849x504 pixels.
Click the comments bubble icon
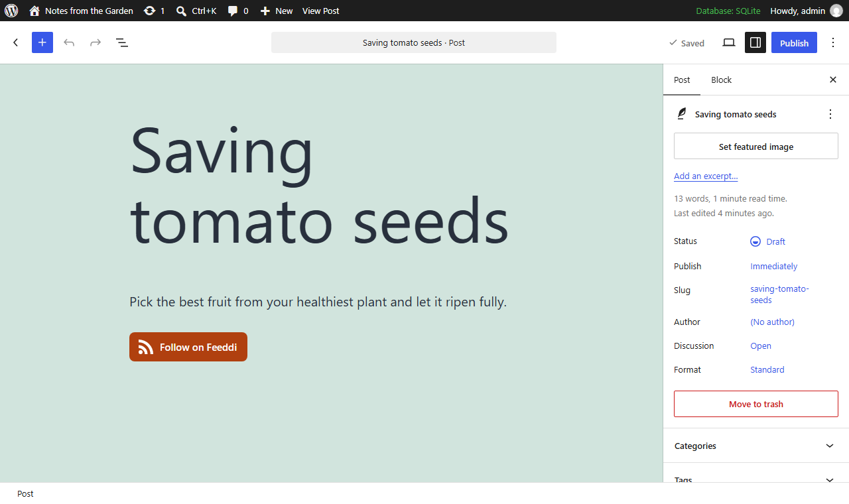[x=238, y=11]
